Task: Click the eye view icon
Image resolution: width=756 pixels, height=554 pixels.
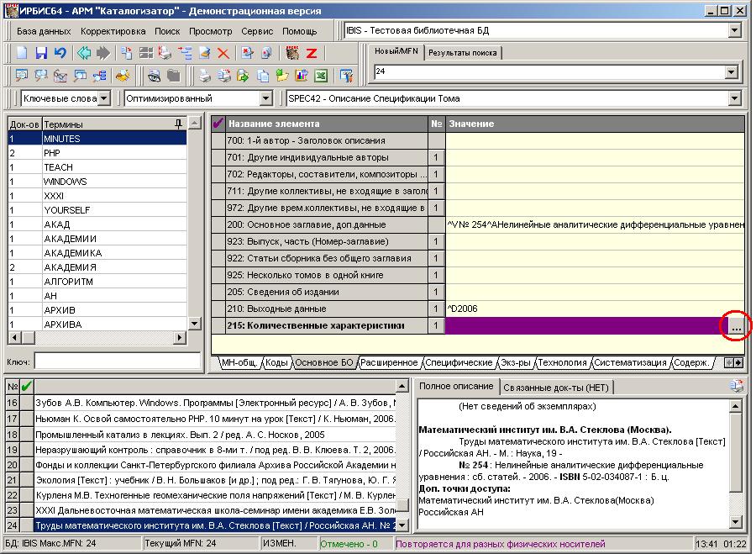Action: pyautogui.click(x=155, y=76)
